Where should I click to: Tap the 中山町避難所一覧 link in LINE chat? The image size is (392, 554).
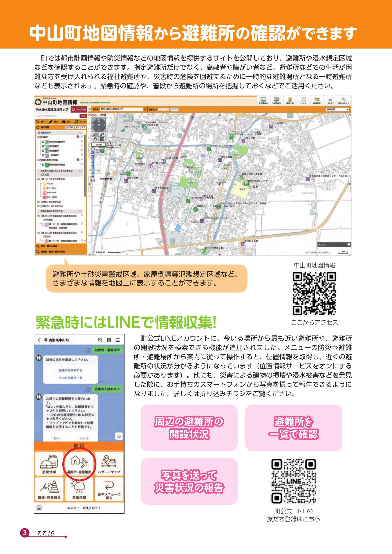pos(70,378)
